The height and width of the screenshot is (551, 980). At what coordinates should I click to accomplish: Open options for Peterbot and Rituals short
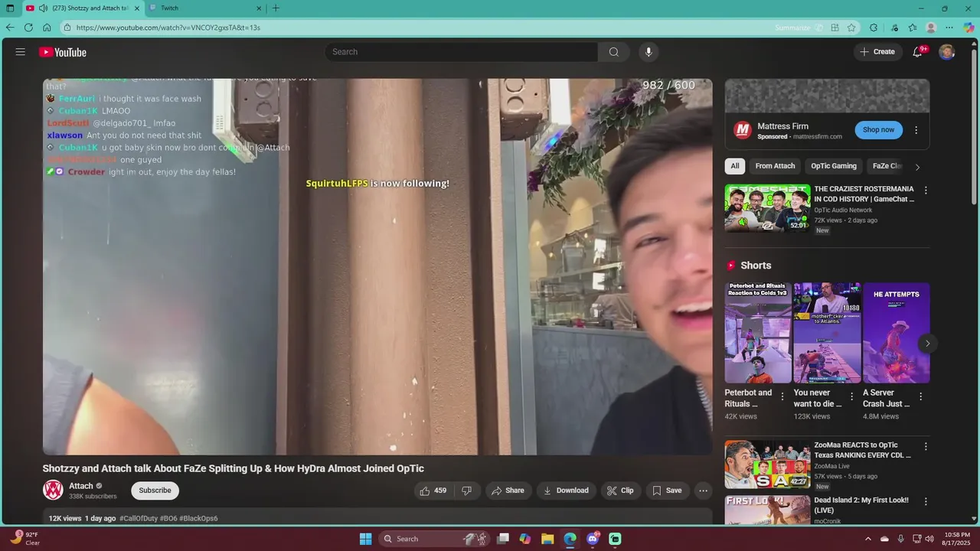782,396
